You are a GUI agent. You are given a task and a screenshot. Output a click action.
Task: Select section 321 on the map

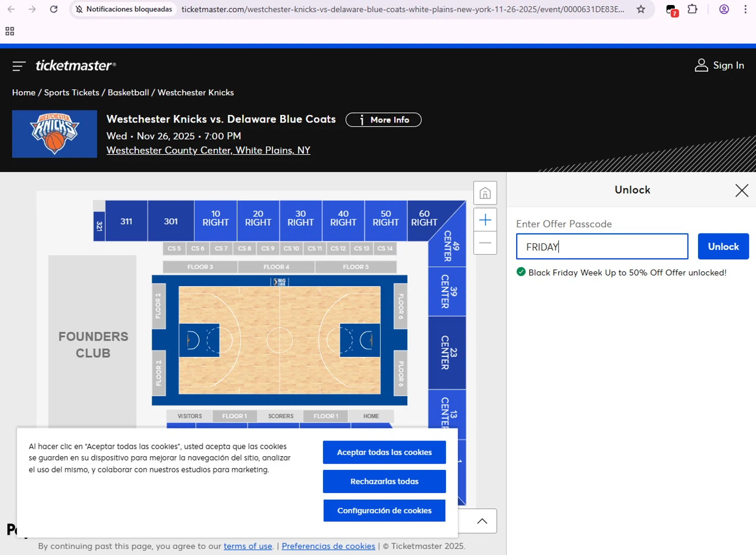pos(99,226)
